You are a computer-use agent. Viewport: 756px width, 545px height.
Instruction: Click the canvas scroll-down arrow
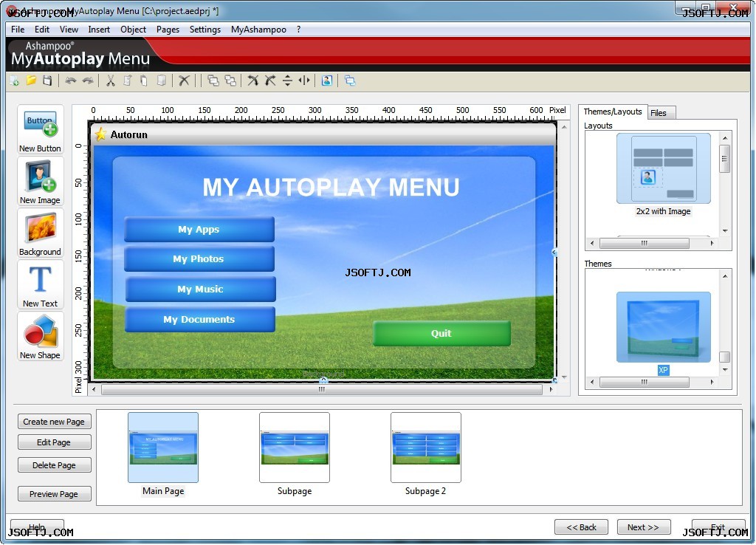(x=564, y=377)
